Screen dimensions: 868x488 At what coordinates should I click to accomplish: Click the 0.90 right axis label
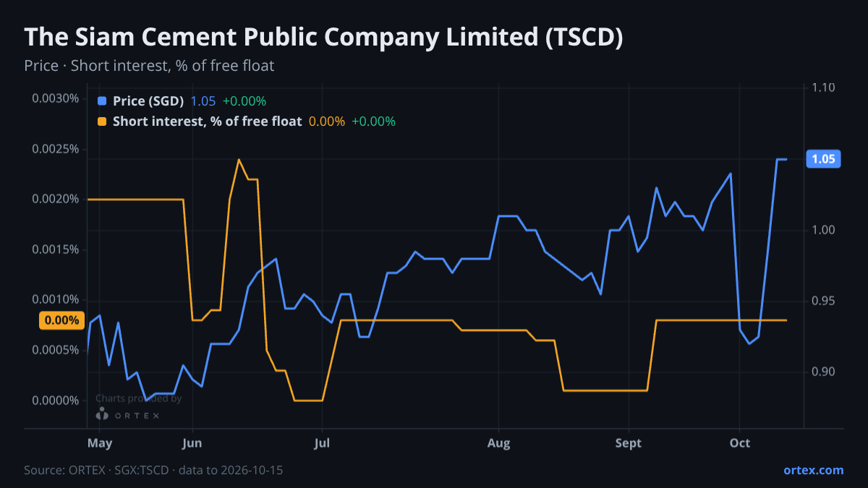click(x=824, y=372)
